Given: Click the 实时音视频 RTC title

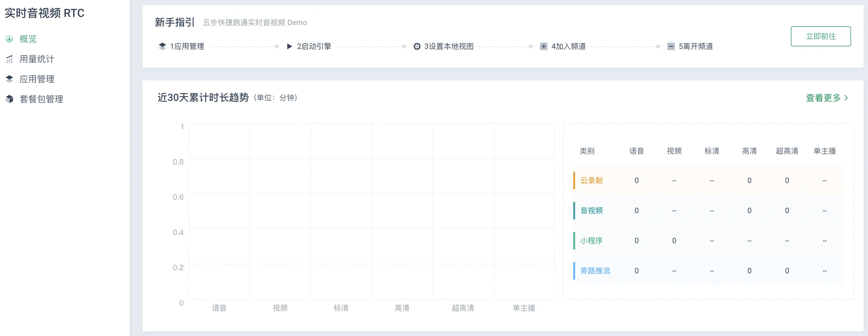Looking at the screenshot, I should point(45,13).
